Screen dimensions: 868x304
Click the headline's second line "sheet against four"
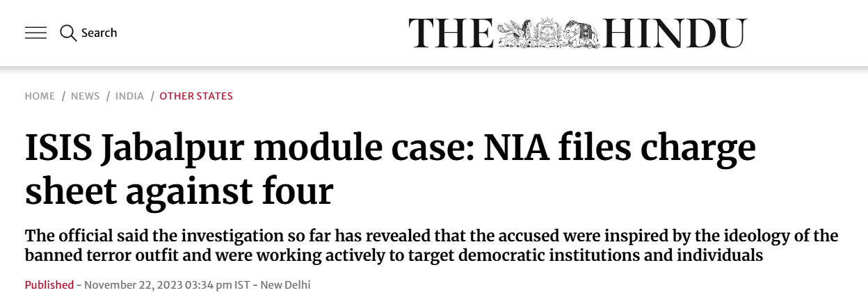[179, 191]
